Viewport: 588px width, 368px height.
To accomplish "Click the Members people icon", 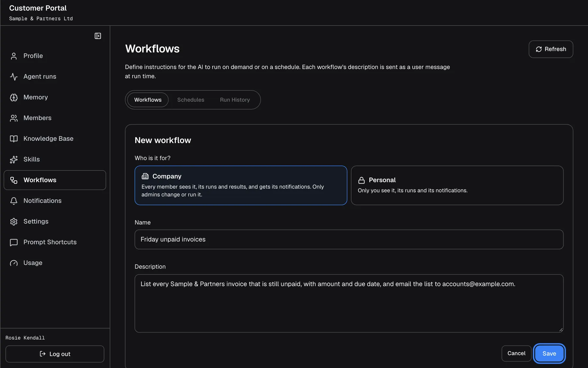I will pyautogui.click(x=14, y=118).
